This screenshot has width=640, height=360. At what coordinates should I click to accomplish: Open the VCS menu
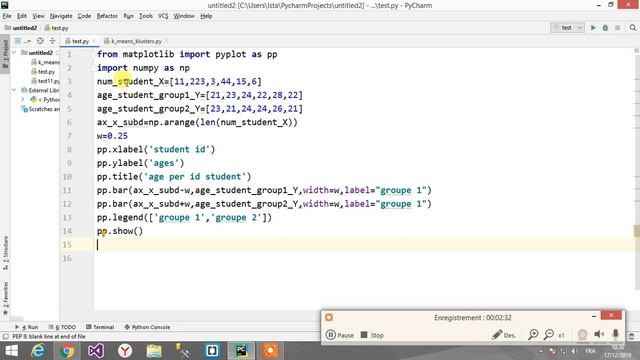(163, 16)
